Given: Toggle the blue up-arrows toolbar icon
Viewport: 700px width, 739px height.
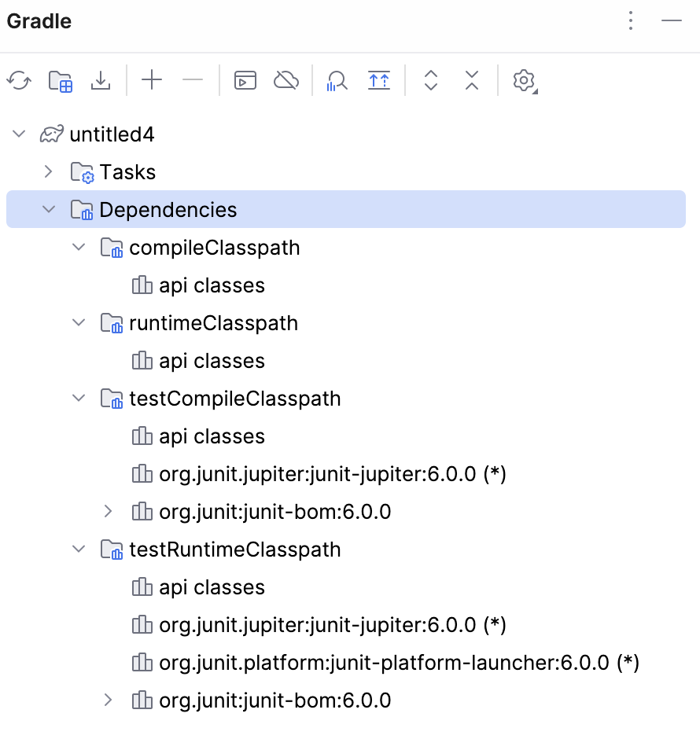Looking at the screenshot, I should tap(379, 80).
